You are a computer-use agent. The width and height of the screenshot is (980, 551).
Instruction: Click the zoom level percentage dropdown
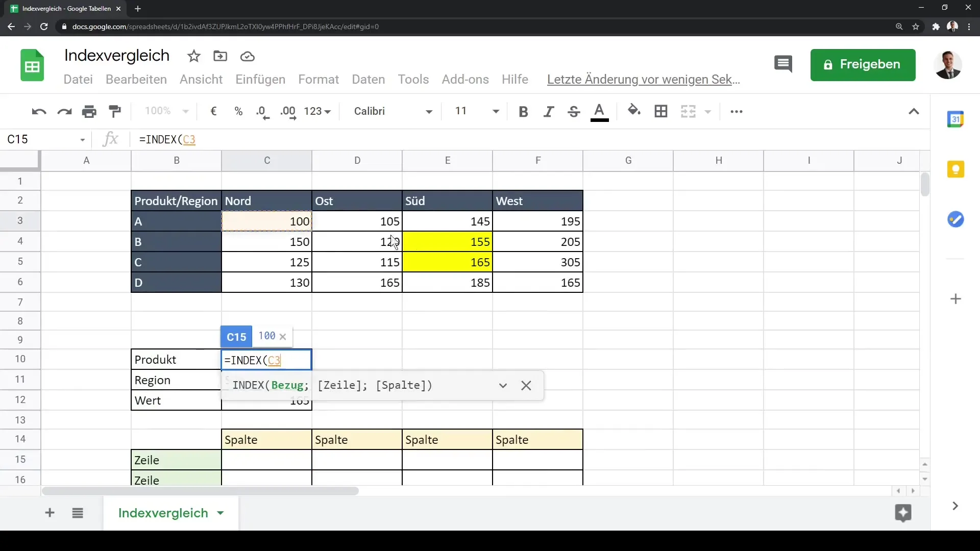tap(165, 111)
